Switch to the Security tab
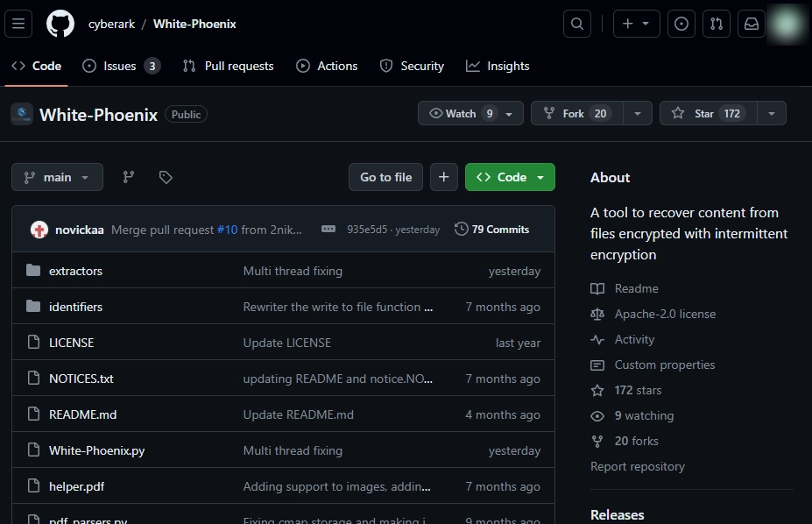Viewport: 812px width, 524px height. [412, 66]
